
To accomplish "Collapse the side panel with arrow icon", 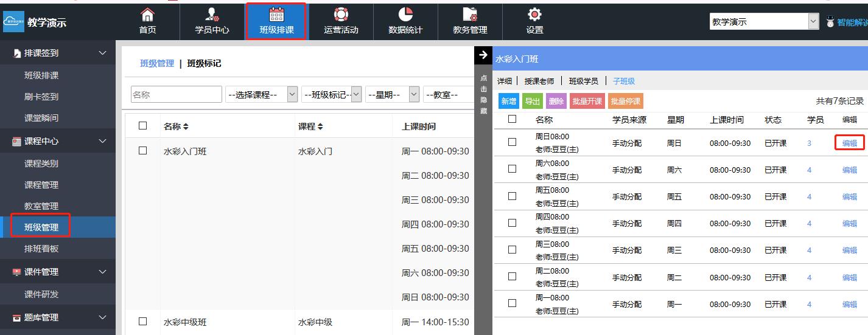I will pyautogui.click(x=483, y=55).
